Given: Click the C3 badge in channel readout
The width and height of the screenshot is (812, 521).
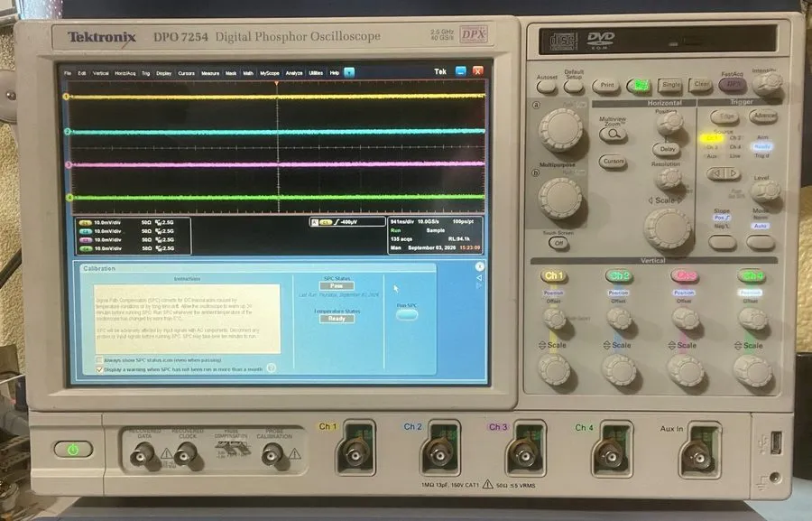Looking at the screenshot, I should (86, 240).
